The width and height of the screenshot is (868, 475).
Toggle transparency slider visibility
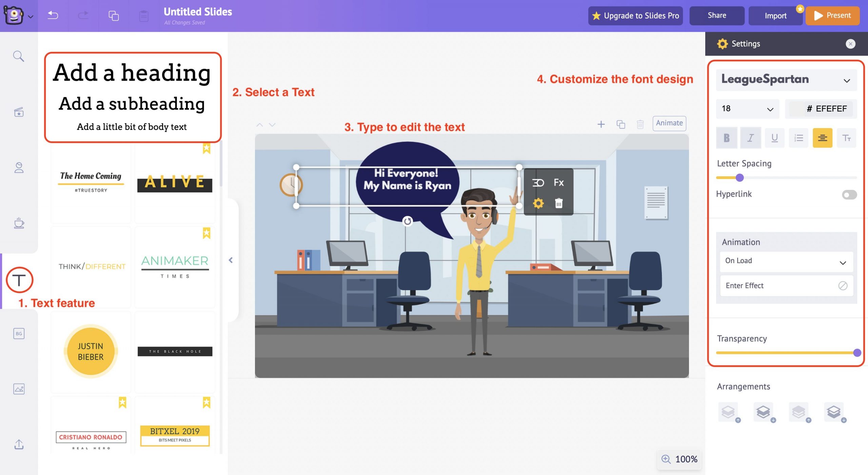[x=742, y=338]
